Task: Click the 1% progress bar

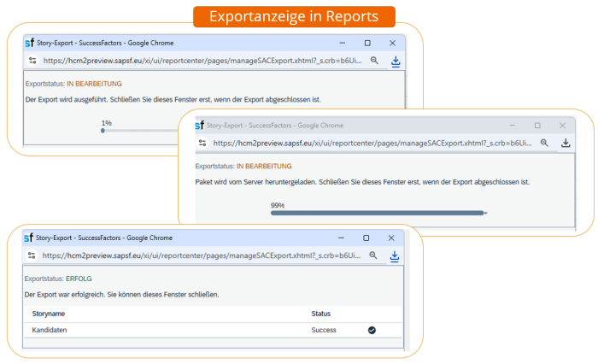Action: 139,131
